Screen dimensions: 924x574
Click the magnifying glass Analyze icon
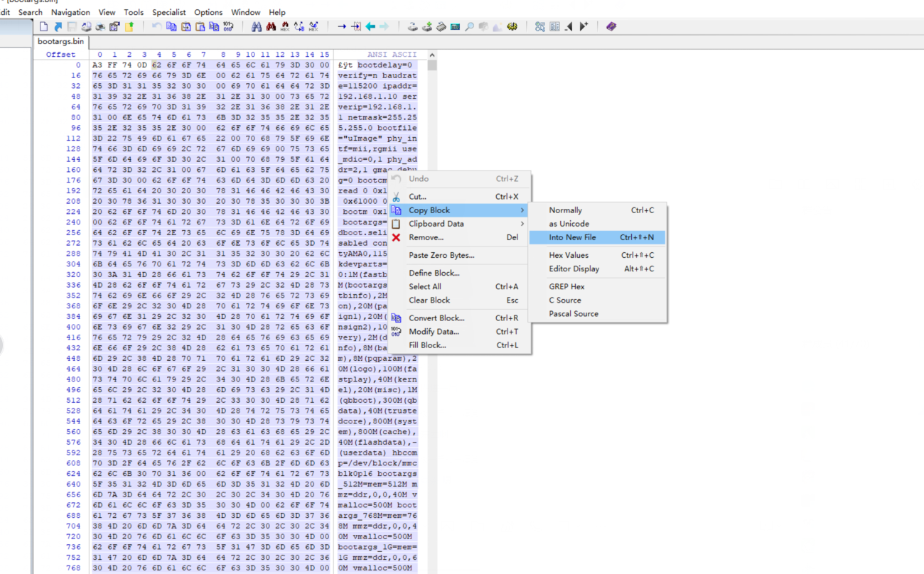(469, 26)
